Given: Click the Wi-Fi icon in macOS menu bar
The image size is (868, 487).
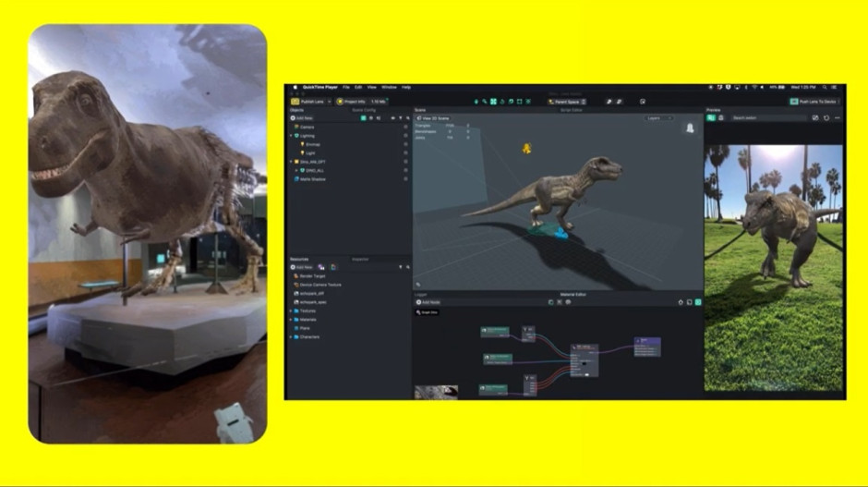Looking at the screenshot, I should point(754,87).
